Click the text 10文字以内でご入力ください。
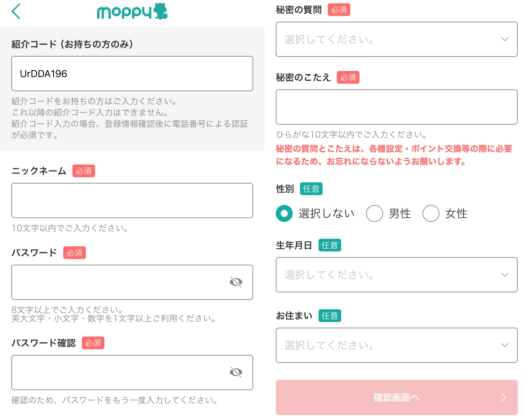 [70, 228]
